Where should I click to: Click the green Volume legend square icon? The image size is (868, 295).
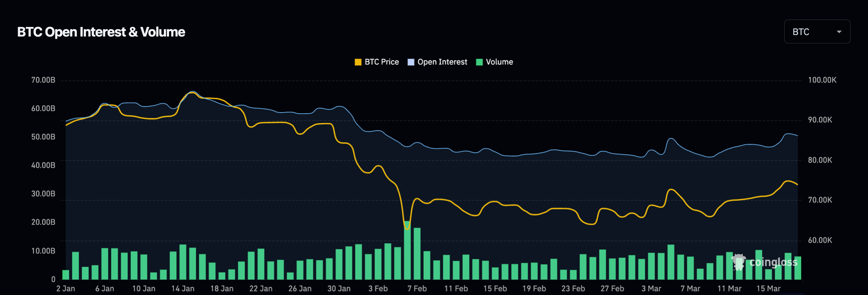[479, 62]
